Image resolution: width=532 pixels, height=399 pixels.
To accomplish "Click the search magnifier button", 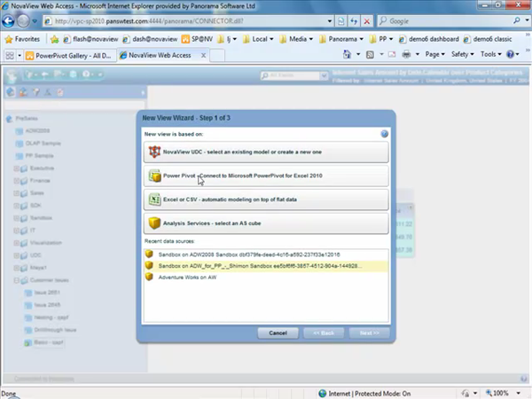I will (x=517, y=21).
